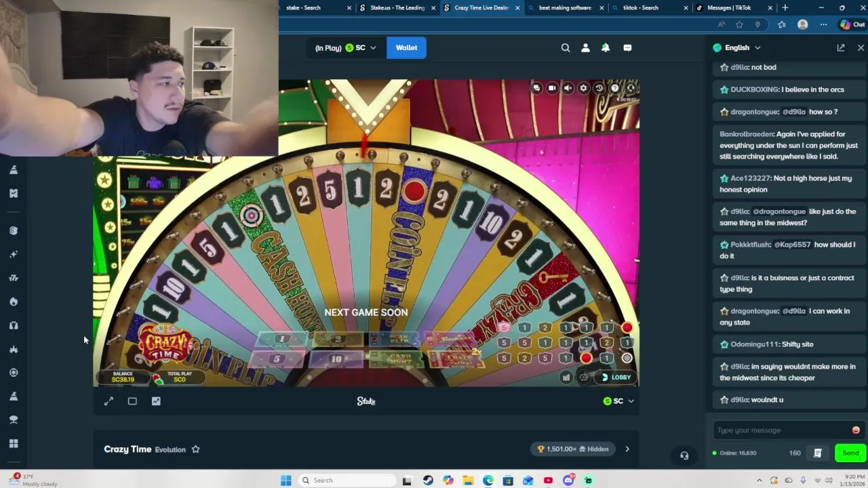Open the Wallet button
The width and height of the screenshot is (868, 488).
406,47
